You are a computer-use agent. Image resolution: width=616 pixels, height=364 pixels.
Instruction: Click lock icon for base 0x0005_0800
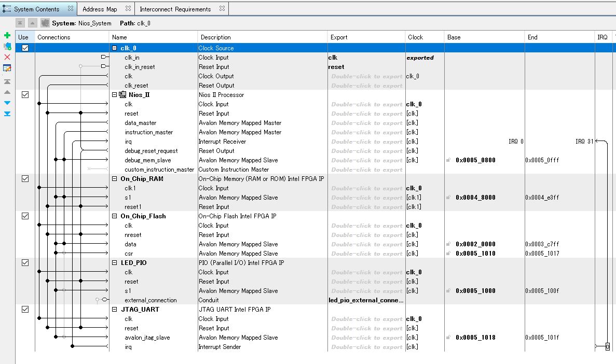(x=448, y=160)
